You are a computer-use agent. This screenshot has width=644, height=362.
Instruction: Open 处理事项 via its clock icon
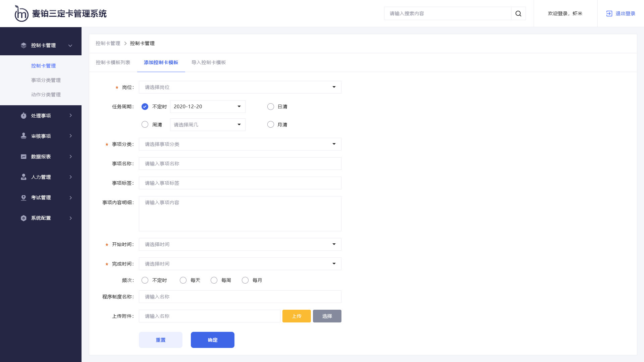click(23, 115)
